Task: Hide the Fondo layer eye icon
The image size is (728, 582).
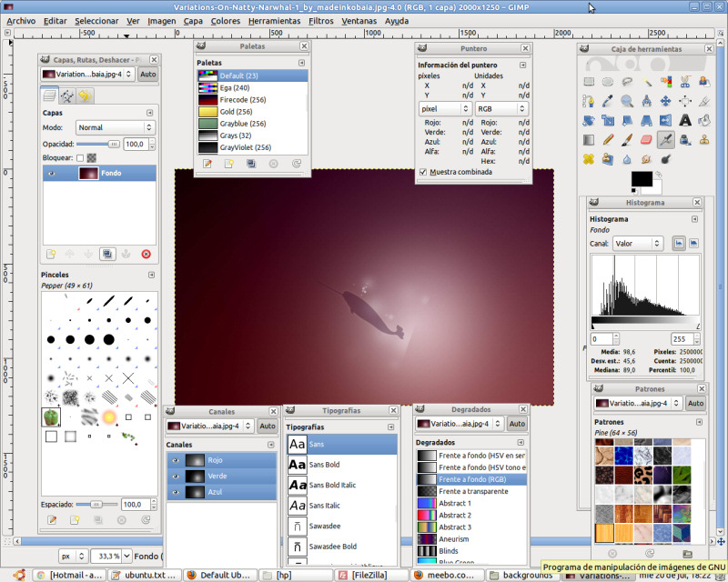Action: (52, 174)
